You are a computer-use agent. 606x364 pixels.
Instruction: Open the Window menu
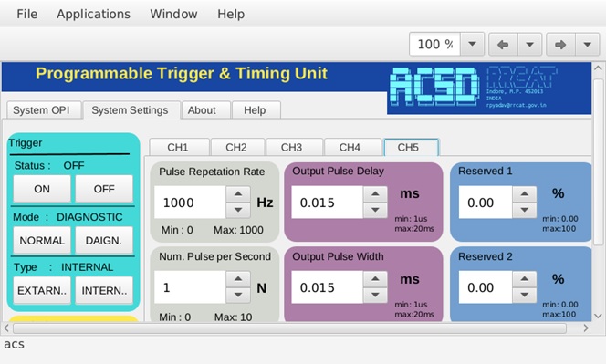[173, 14]
